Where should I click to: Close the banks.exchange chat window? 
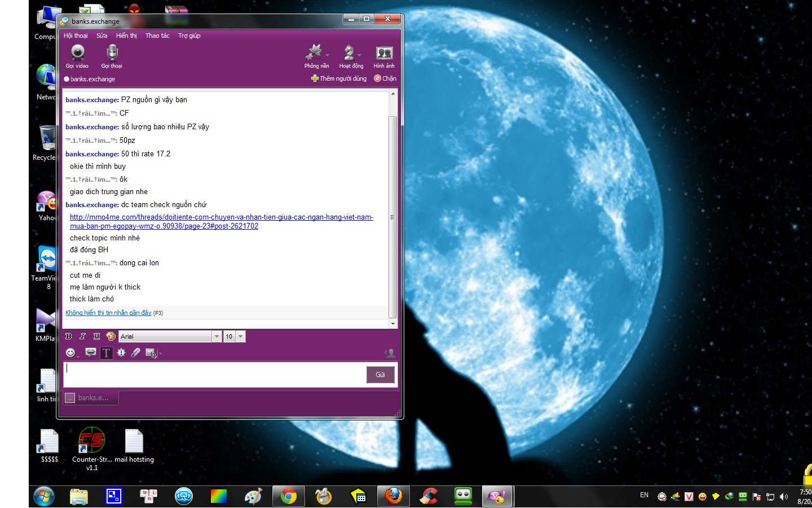pos(387,19)
